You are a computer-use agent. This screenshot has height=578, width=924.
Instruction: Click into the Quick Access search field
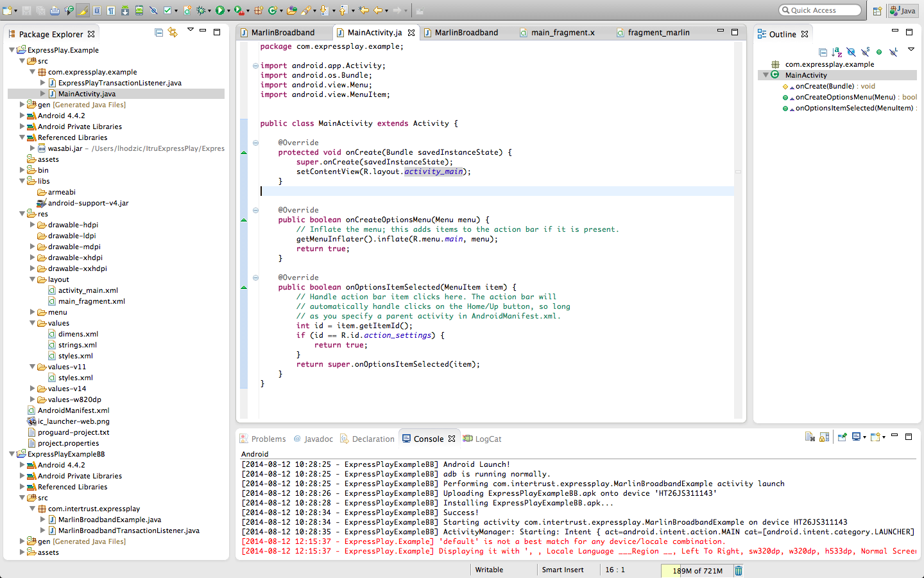820,10
